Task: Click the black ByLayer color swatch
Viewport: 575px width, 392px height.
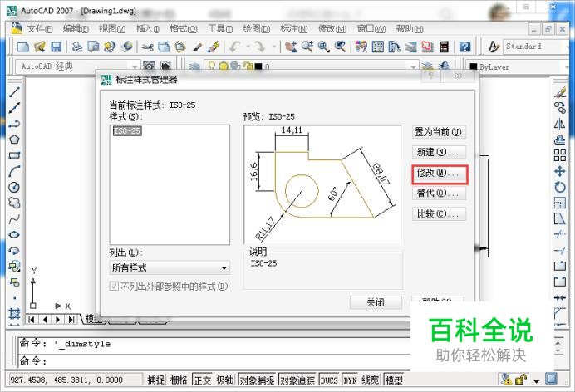Action: (x=473, y=67)
